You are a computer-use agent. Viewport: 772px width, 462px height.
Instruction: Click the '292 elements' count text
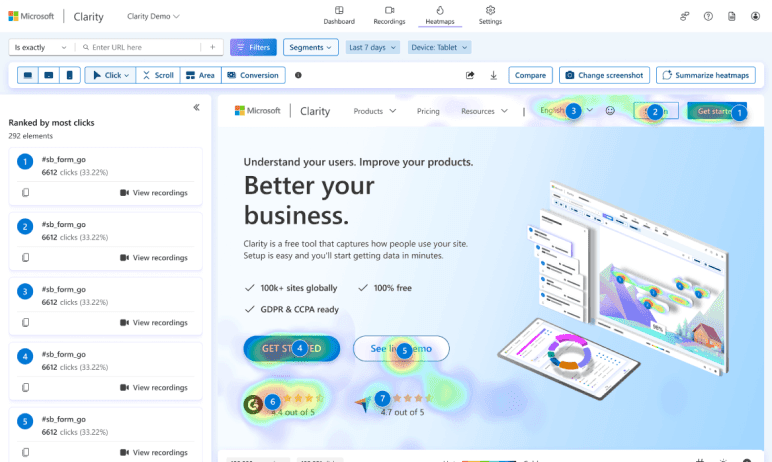coord(31,136)
